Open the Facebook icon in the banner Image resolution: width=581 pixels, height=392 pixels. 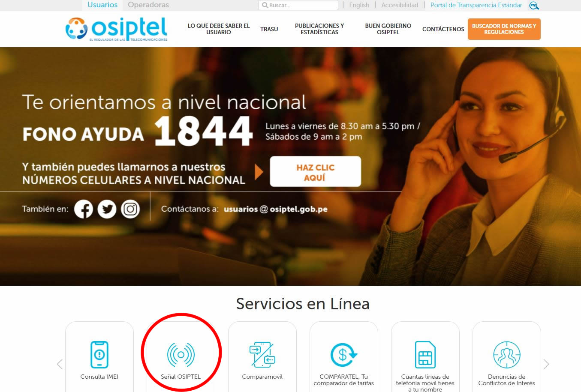pyautogui.click(x=84, y=209)
